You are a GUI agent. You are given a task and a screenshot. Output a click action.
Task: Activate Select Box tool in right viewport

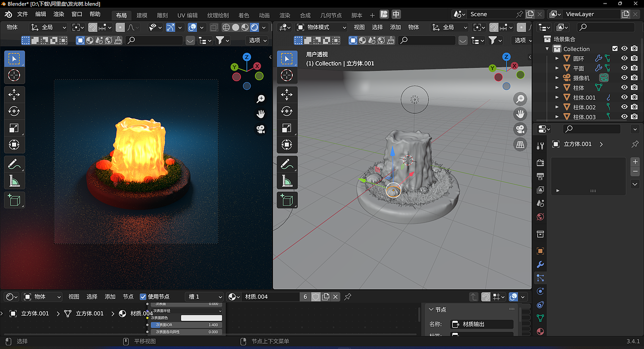[287, 59]
